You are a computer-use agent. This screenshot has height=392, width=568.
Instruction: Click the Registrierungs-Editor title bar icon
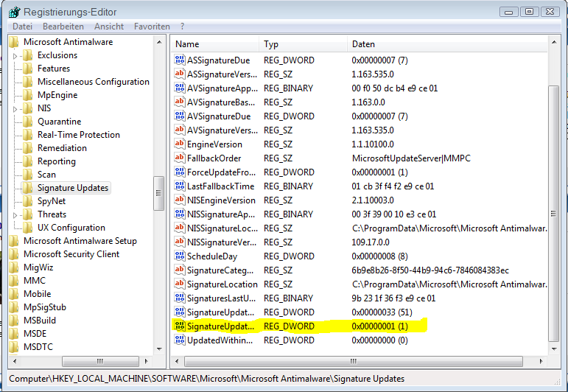pyautogui.click(x=15, y=12)
